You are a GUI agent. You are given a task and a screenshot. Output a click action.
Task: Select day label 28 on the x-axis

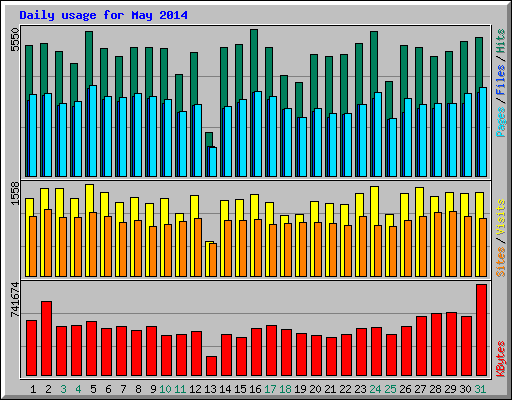(x=435, y=389)
